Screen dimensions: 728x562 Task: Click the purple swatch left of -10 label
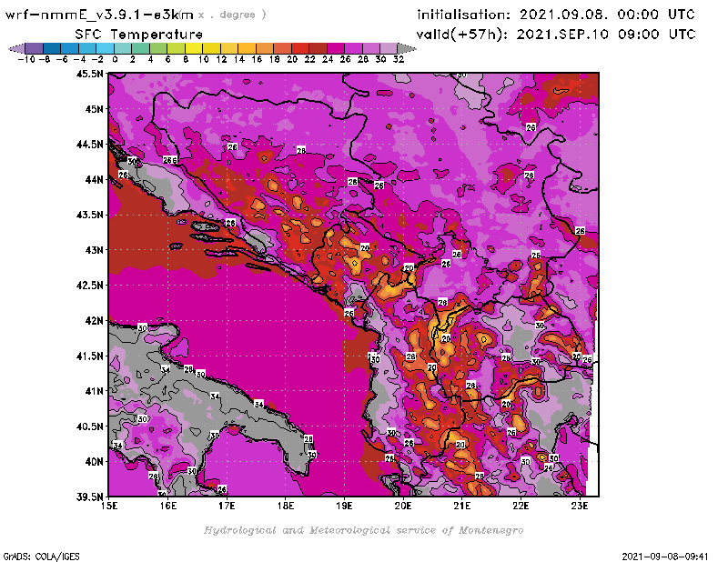click(33, 48)
